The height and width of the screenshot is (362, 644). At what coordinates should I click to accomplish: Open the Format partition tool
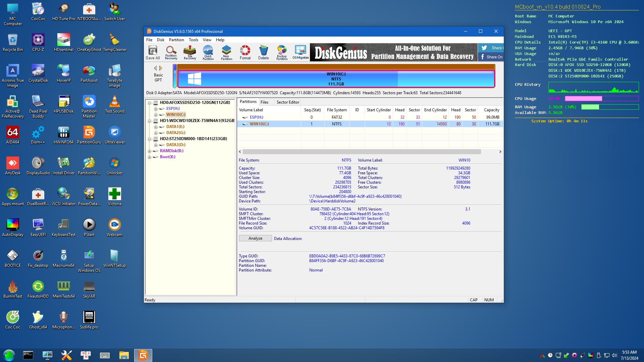coord(245,52)
